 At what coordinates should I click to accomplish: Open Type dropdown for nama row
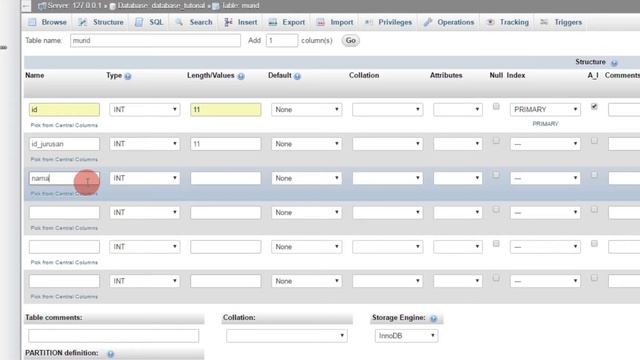145,178
